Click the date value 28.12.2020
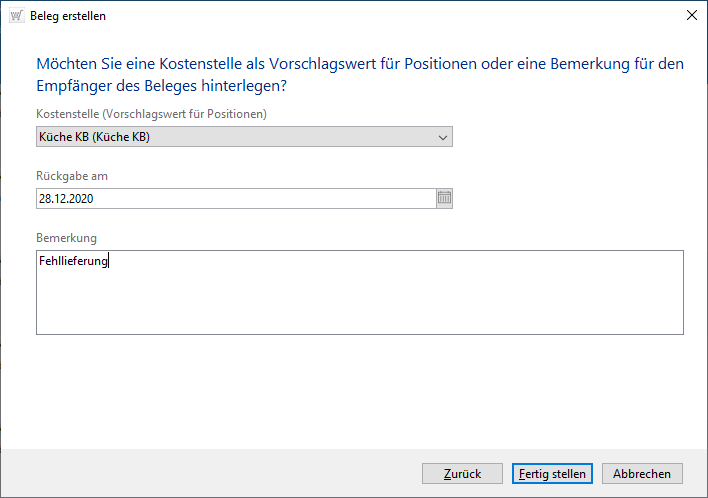This screenshot has height=498, width=708. (x=66, y=198)
